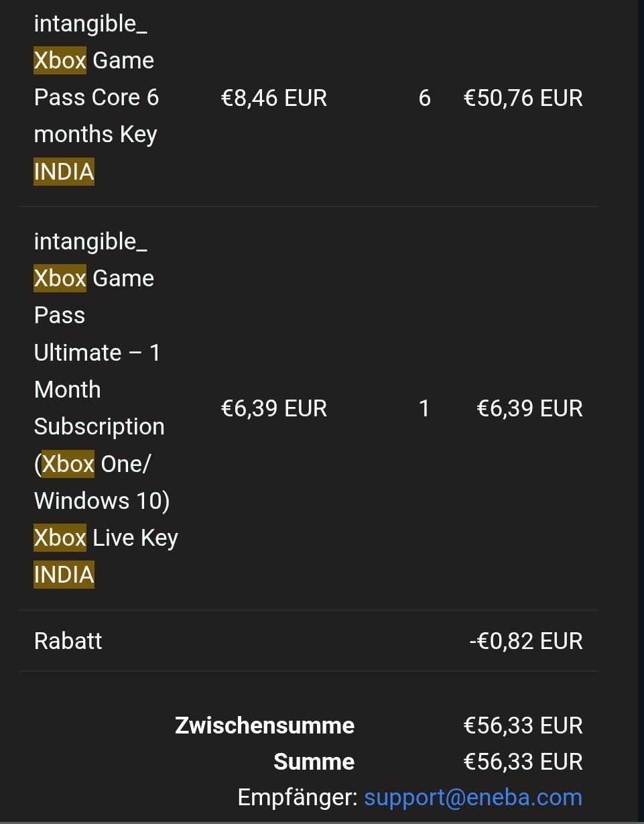Select the €50,76 EUR line total
This screenshot has height=824, width=644.
click(523, 98)
